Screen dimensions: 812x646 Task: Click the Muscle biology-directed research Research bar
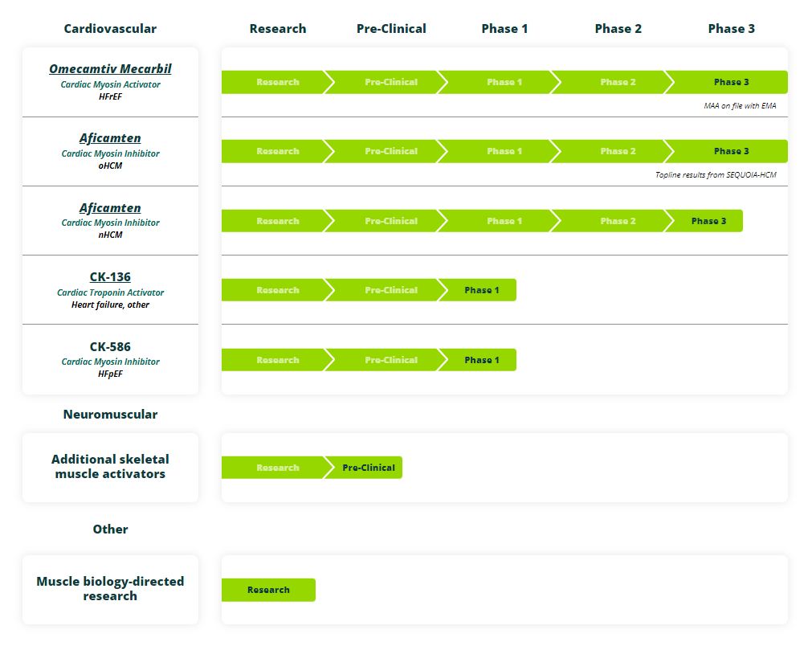tap(268, 590)
